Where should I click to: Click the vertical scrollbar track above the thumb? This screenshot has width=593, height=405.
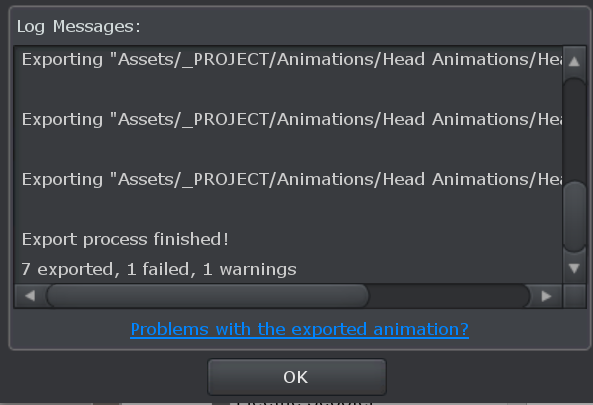click(574, 129)
